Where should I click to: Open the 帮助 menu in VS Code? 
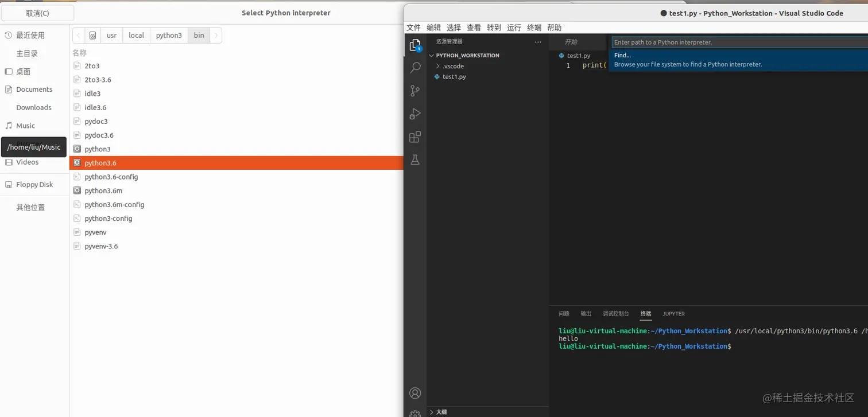(x=555, y=28)
